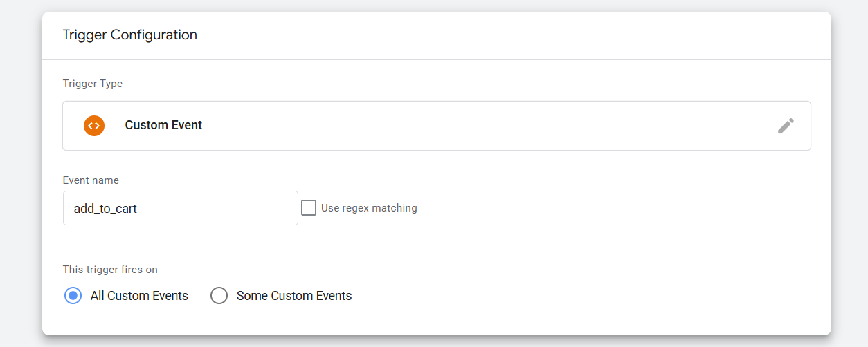Image resolution: width=868 pixels, height=347 pixels.
Task: Click the Trigger Configuration heading
Action: point(129,35)
